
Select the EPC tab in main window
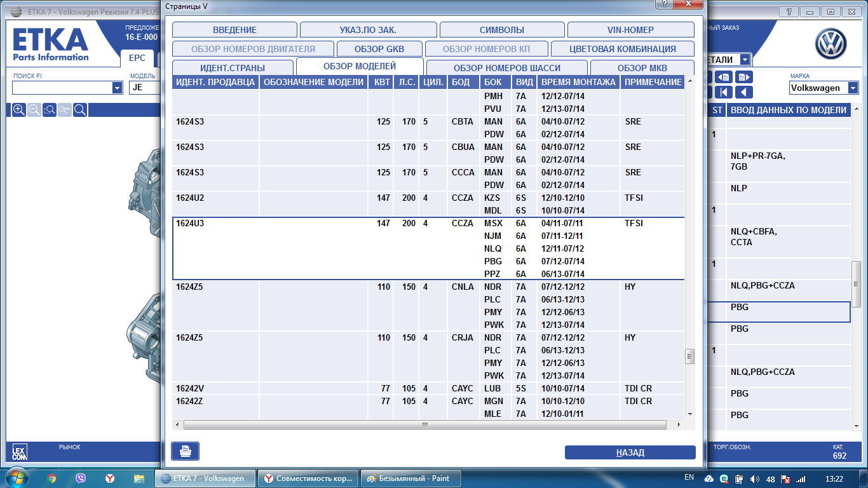coord(137,58)
